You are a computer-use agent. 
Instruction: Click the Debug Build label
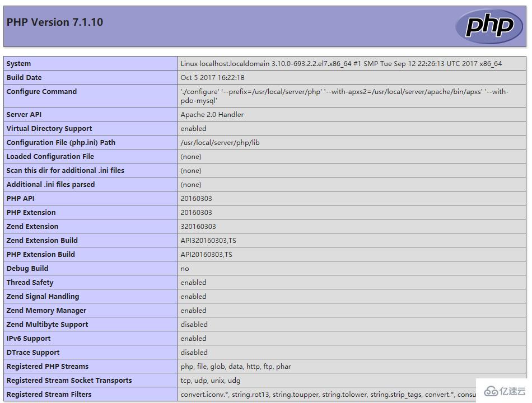[27, 268]
